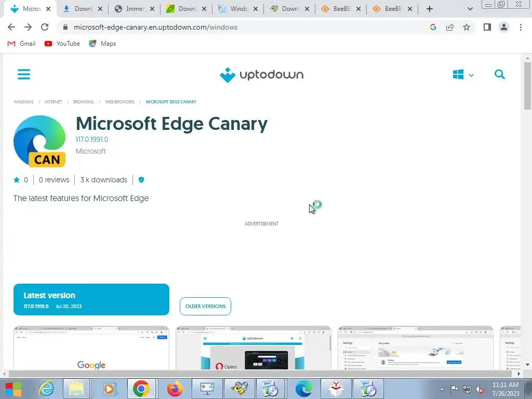
Task: Switch to the second Downl tab
Action: click(x=187, y=9)
